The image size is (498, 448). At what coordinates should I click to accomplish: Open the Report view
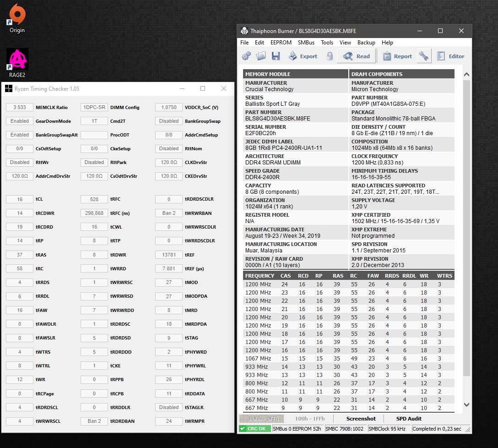tap(397, 56)
